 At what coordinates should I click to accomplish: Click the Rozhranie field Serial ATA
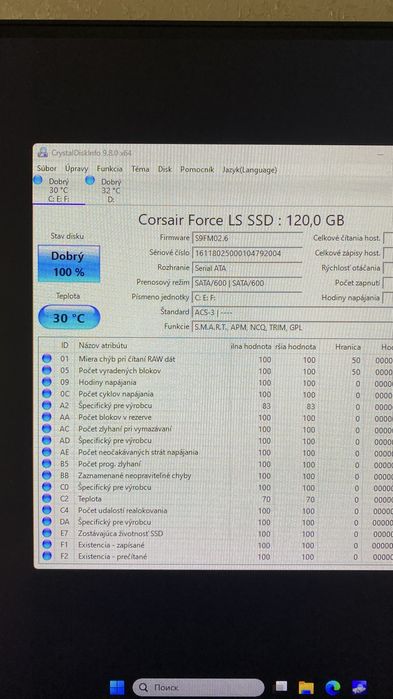pos(247,268)
